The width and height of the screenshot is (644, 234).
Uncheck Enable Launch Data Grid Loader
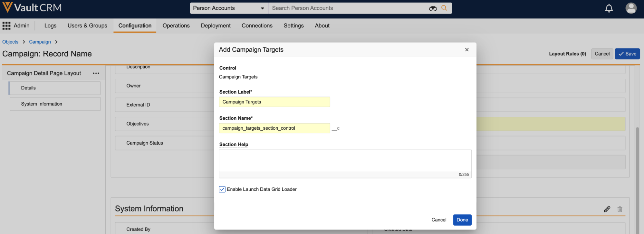222,189
